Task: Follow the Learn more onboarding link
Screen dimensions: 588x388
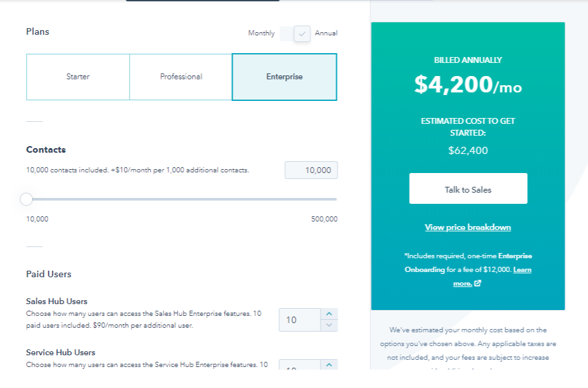Action: (x=522, y=269)
